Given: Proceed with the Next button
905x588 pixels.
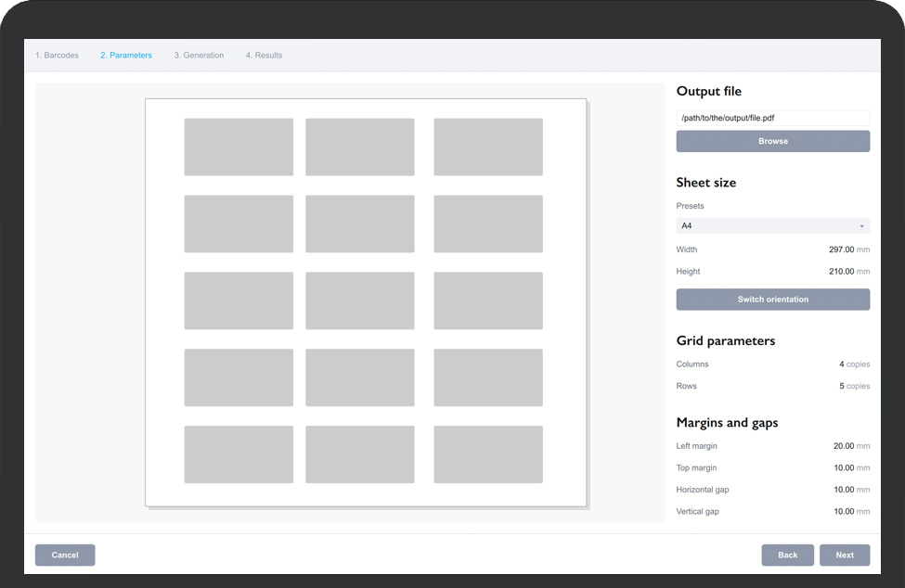Looking at the screenshot, I should click(844, 556).
